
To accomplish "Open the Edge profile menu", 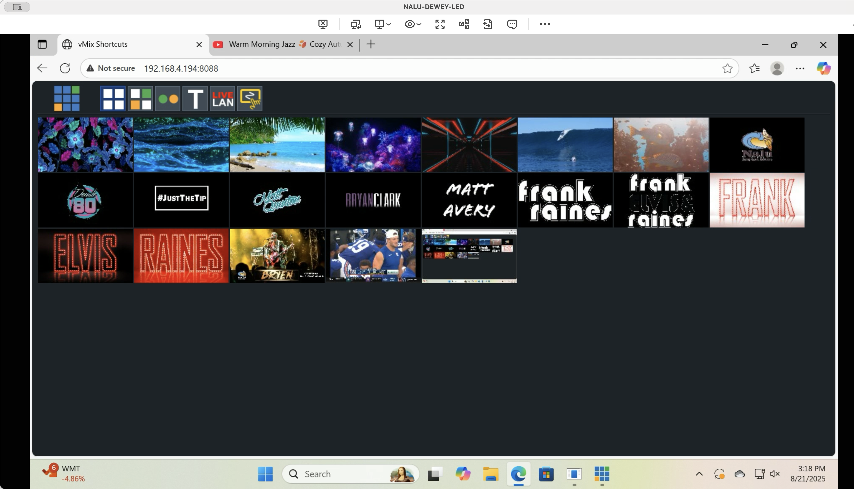I will [x=777, y=68].
